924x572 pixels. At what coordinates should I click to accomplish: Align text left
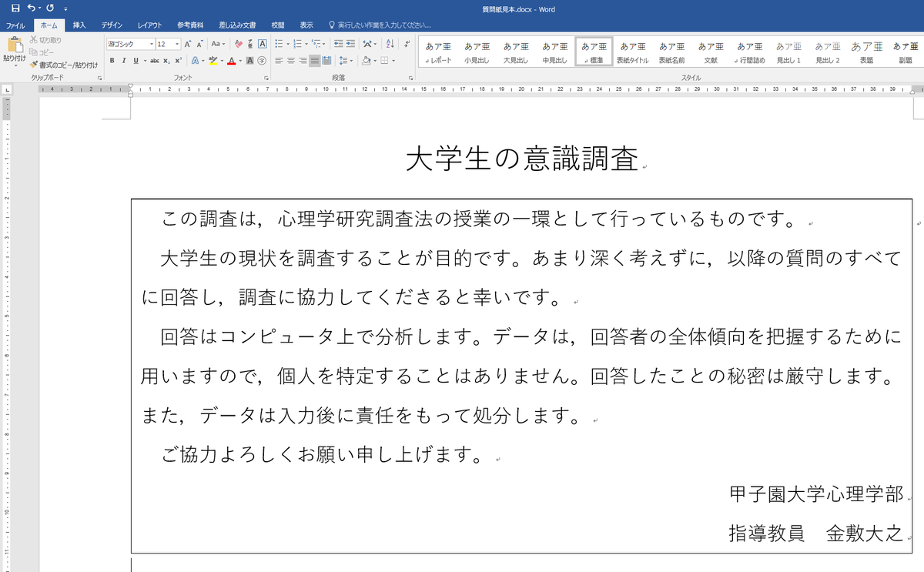280,60
